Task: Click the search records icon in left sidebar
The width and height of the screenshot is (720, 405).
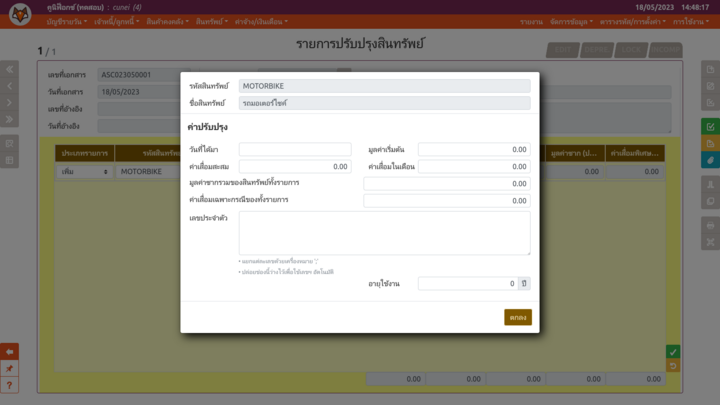Action: click(9, 143)
